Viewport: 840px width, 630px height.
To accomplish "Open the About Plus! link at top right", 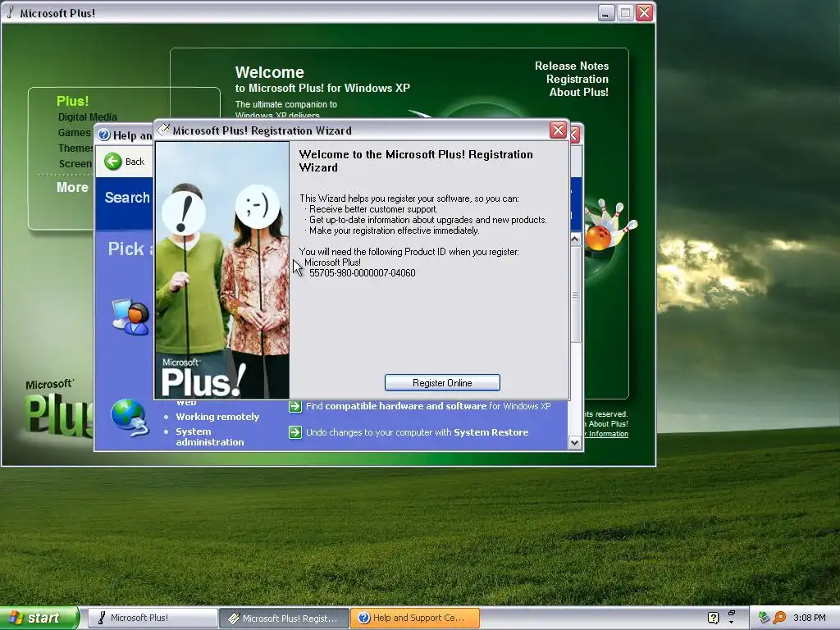I will 578,92.
